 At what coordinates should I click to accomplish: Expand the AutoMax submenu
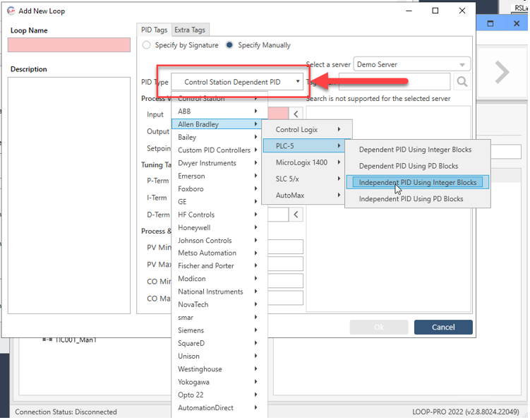click(x=303, y=195)
